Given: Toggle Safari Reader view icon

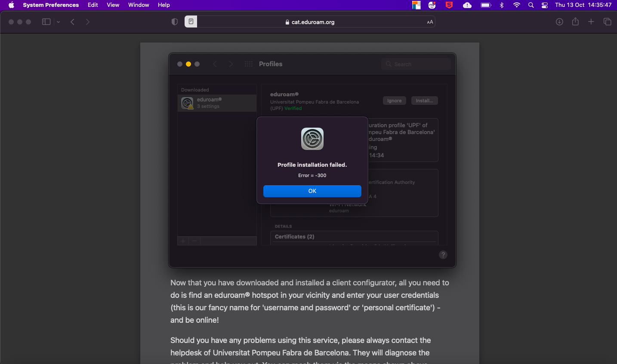Looking at the screenshot, I should pyautogui.click(x=191, y=21).
